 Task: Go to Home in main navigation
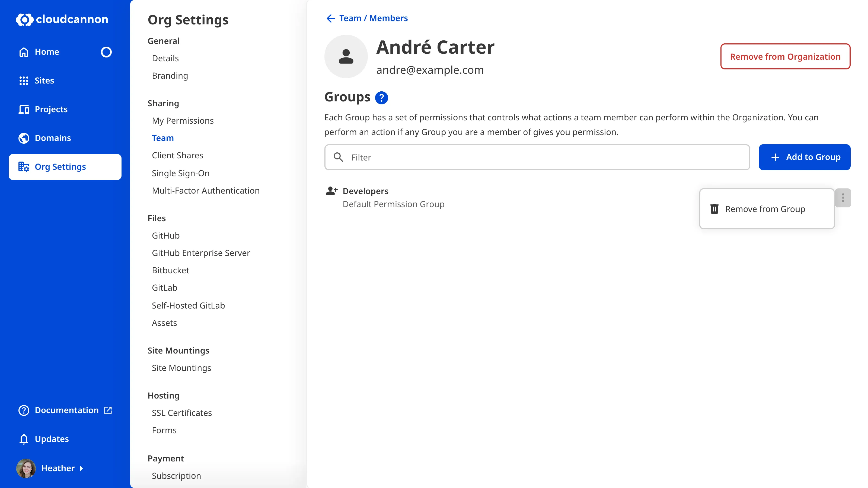point(65,52)
